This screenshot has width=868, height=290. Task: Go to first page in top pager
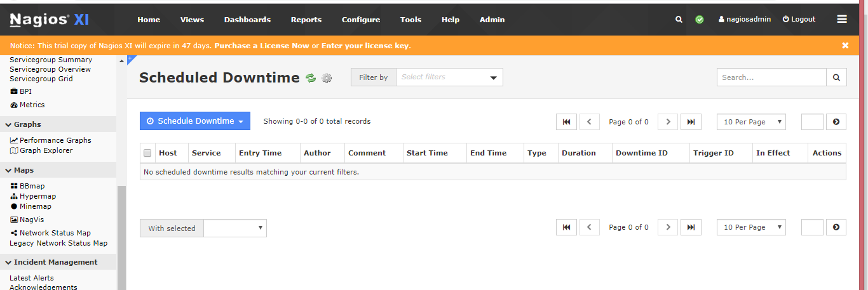566,122
